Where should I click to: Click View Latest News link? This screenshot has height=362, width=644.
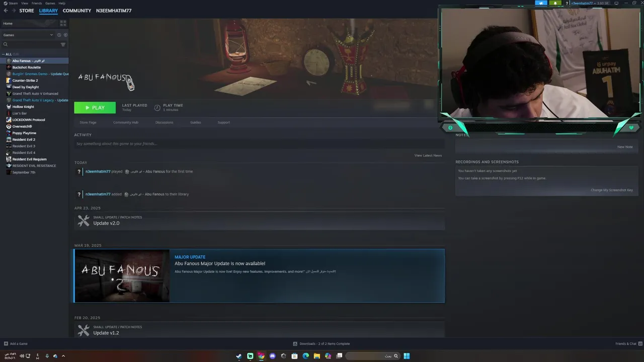coord(428,155)
